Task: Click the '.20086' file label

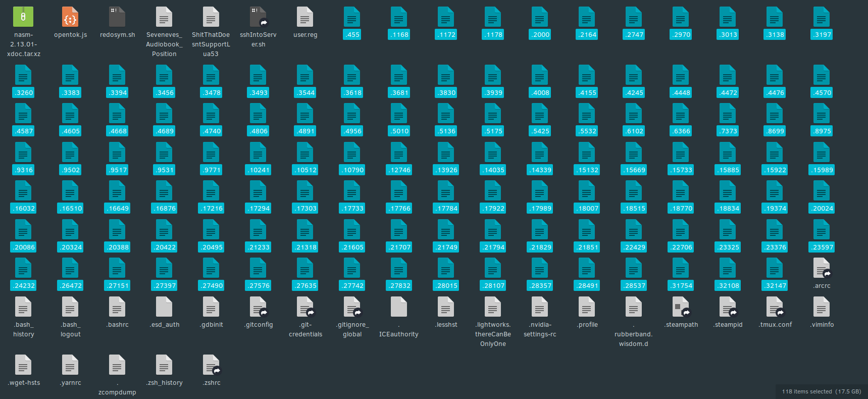Action: click(23, 247)
